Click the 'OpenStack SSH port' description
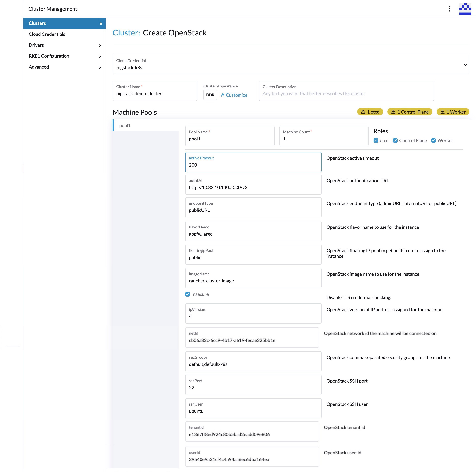The image size is (476, 472). (347, 381)
